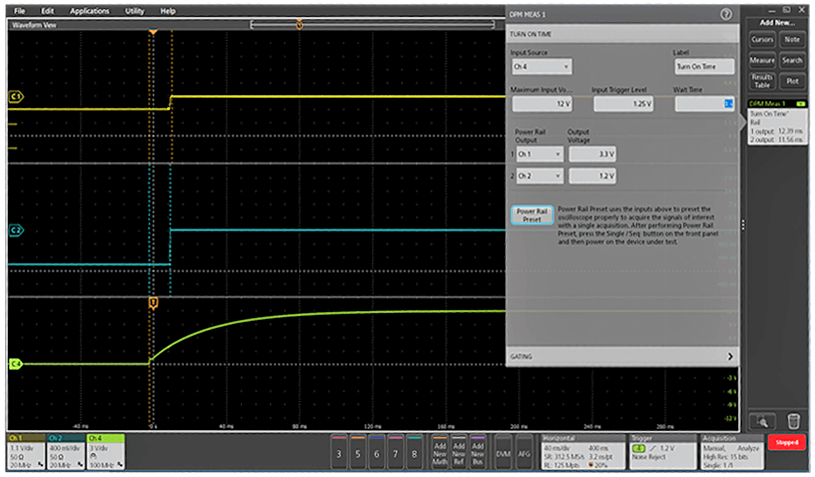Open the Edit menu
The height and width of the screenshot is (477, 815).
pyautogui.click(x=47, y=11)
